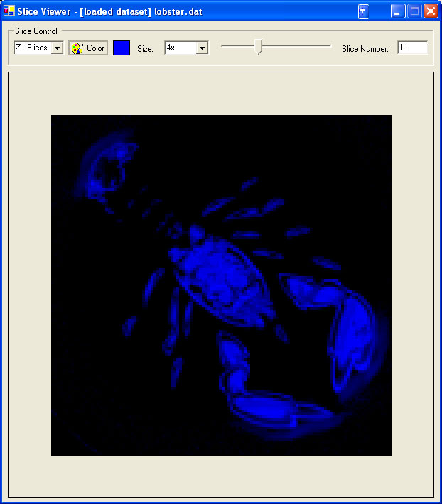
Task: Click the lobster slice image canvas
Action: tap(221, 285)
